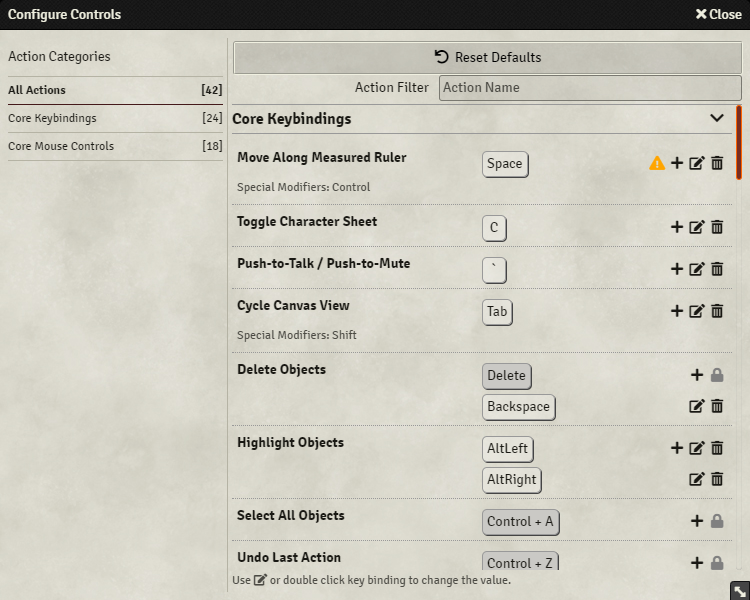
Task: Click the orange vertical scrollbar thumb
Action: tap(739, 143)
